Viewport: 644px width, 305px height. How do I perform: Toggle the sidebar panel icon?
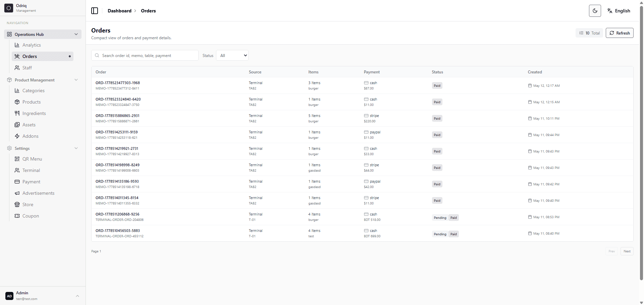(95, 11)
